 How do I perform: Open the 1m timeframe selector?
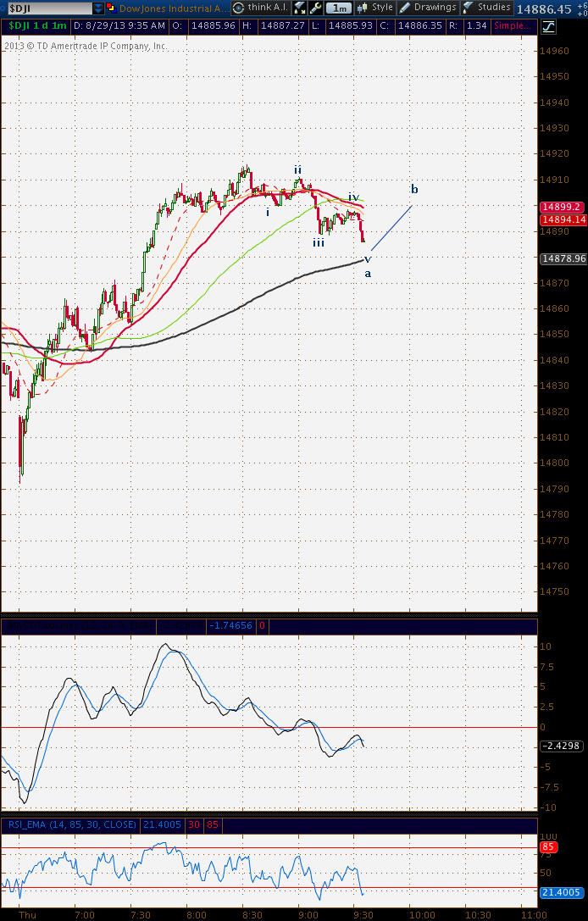tap(339, 8)
